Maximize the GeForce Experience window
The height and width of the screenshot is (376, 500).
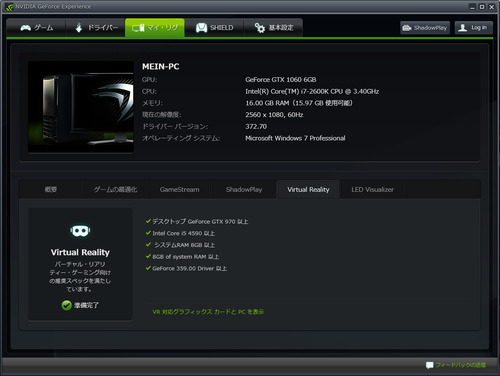pyautogui.click(x=482, y=7)
